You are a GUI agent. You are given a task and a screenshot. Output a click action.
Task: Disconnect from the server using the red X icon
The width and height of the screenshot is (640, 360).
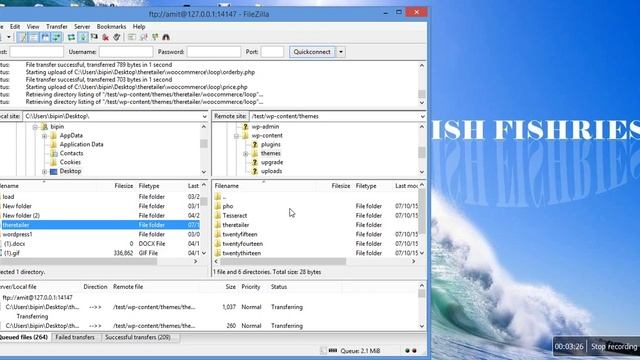(x=106, y=38)
